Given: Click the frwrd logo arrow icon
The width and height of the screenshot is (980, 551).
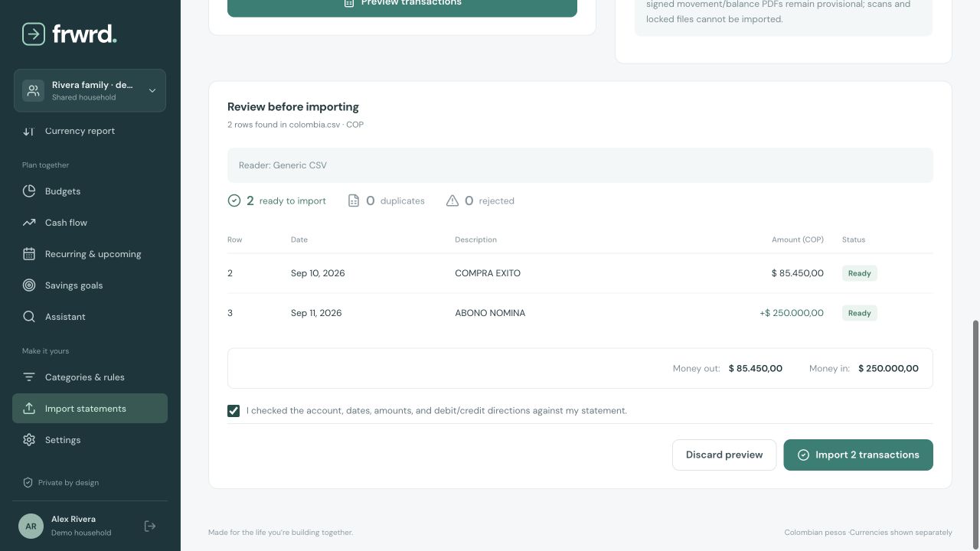Looking at the screenshot, I should tap(34, 34).
